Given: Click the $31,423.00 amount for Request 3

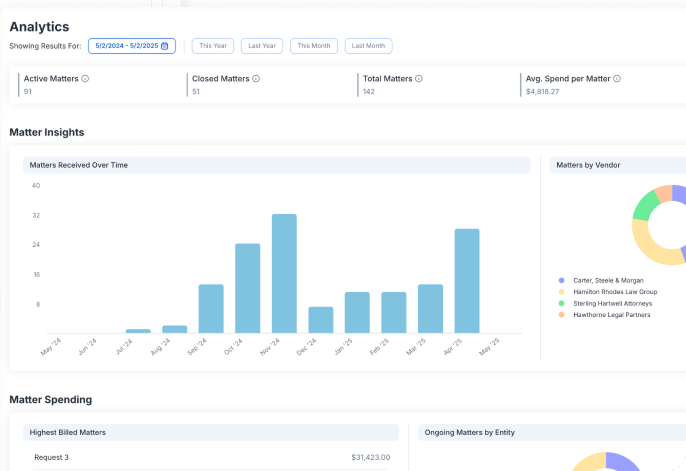Looking at the screenshot, I should pyautogui.click(x=371, y=457).
